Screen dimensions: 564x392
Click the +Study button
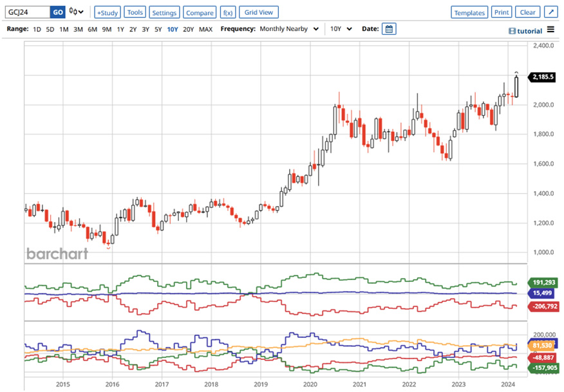[x=107, y=12]
